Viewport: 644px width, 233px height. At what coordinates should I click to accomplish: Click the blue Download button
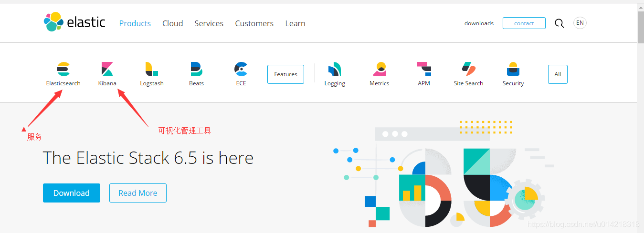click(x=72, y=193)
